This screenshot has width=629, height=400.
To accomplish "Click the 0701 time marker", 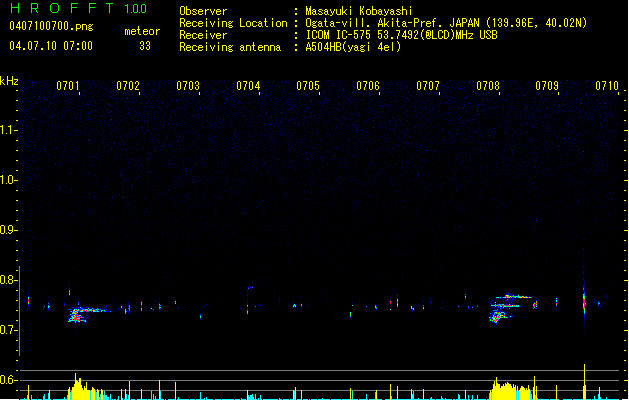I will click(x=68, y=86).
